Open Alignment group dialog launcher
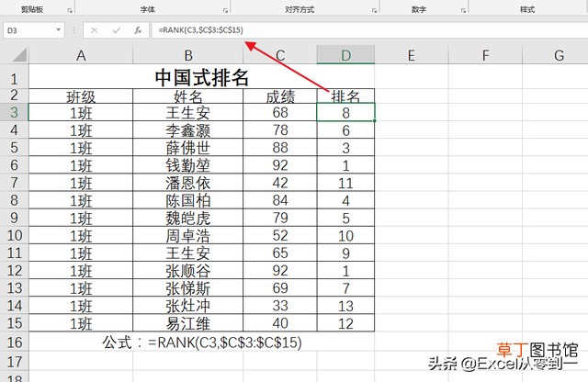 [374, 10]
